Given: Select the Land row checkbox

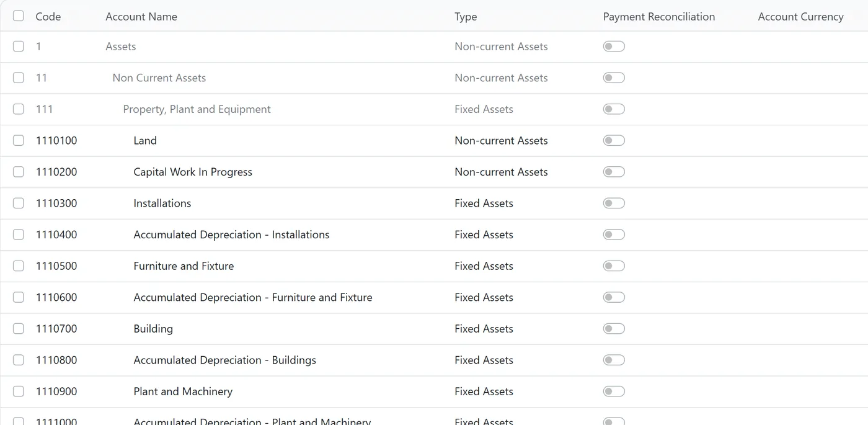Looking at the screenshot, I should coord(19,140).
